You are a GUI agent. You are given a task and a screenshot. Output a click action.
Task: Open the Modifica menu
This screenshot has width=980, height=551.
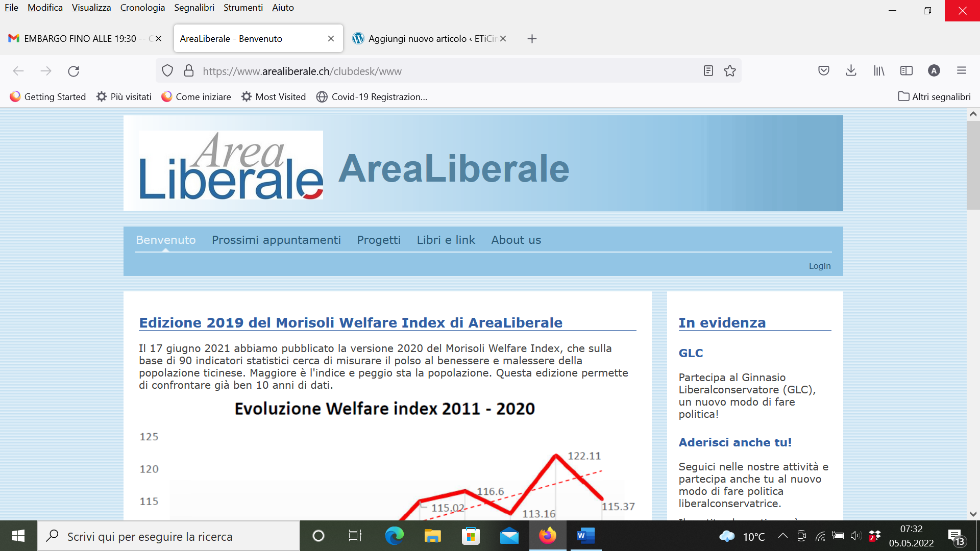45,8
